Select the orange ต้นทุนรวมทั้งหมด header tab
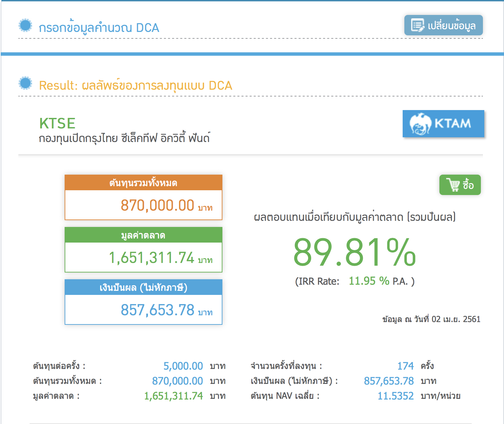The height and width of the screenshot is (424, 504). point(143,183)
